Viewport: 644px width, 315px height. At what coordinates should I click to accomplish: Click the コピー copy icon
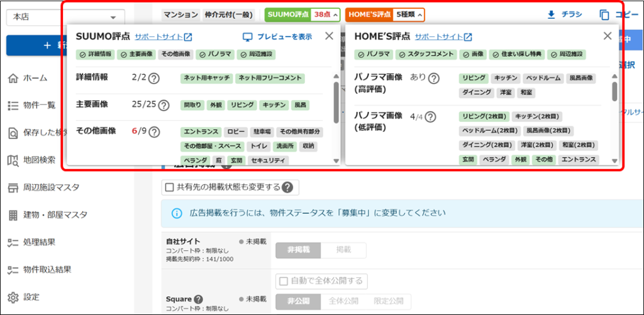(x=604, y=15)
